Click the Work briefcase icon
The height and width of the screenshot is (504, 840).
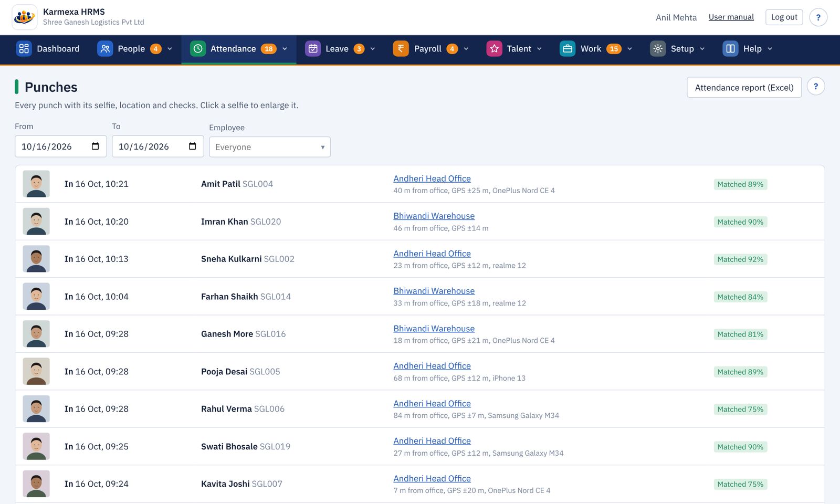click(x=568, y=49)
